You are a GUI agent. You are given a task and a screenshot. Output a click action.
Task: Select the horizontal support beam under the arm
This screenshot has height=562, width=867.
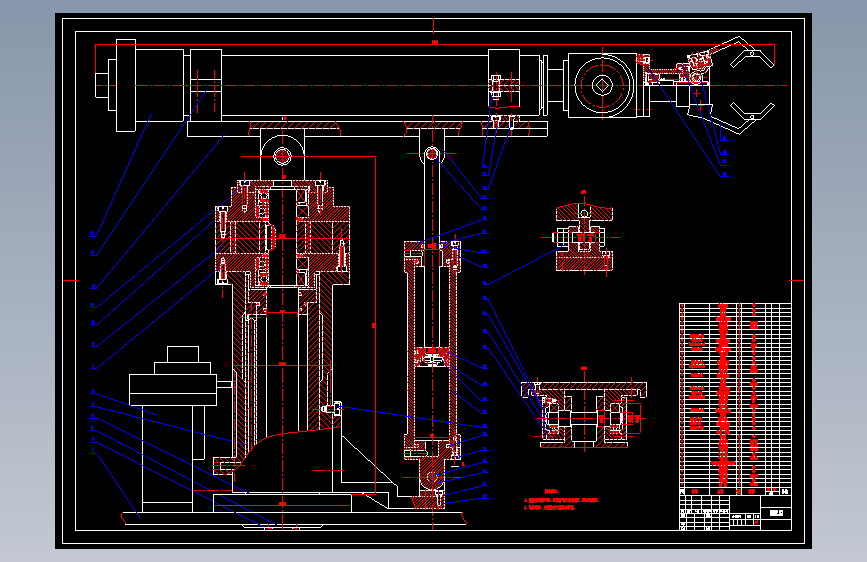(367, 129)
